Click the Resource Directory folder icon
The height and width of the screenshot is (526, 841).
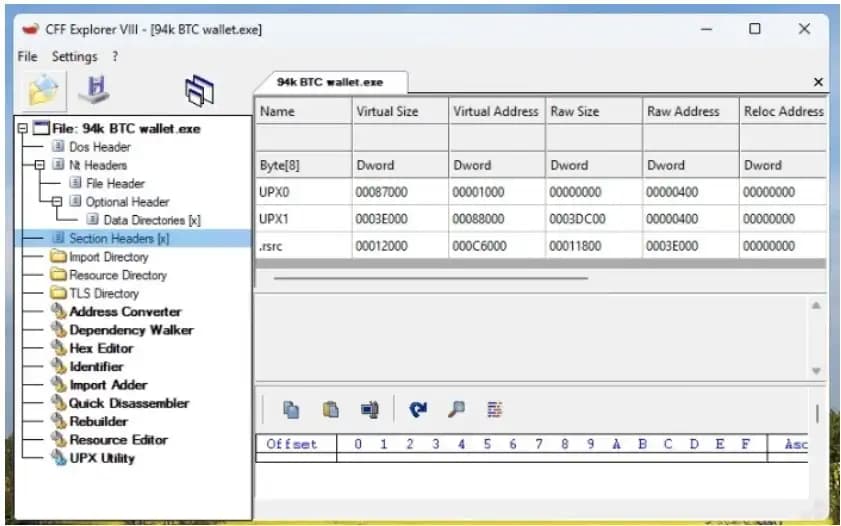click(58, 275)
